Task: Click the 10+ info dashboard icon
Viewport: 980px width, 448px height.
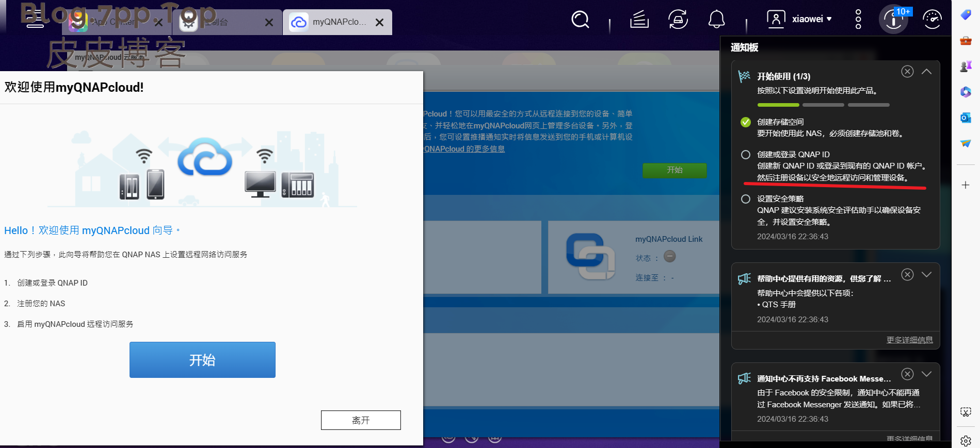Action: coord(894,20)
